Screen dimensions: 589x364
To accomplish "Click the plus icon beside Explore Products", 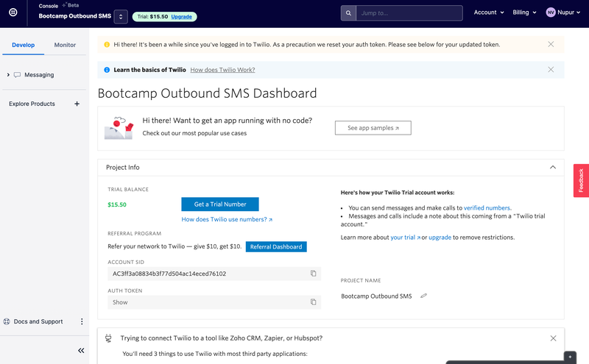I will 77,104.
